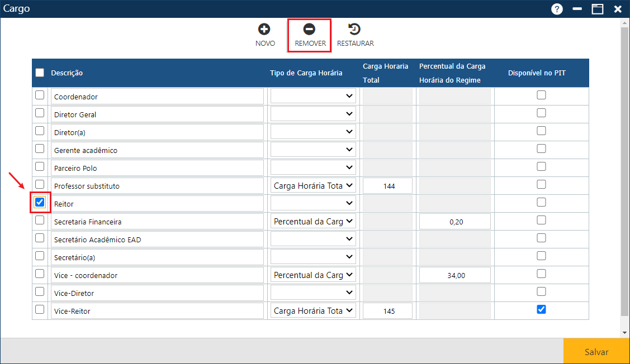Select the Coordenador row checkbox
Screen dimensions: 630x364
[x=40, y=95]
